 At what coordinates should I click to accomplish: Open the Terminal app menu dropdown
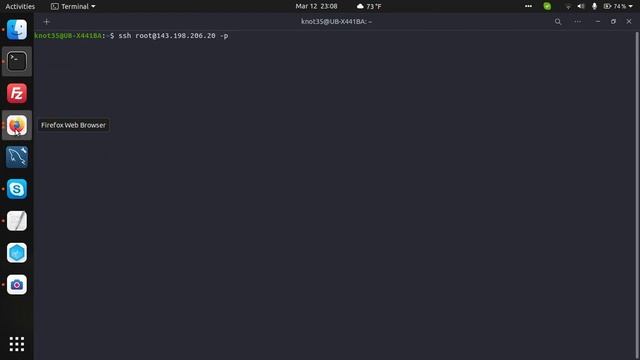click(73, 6)
